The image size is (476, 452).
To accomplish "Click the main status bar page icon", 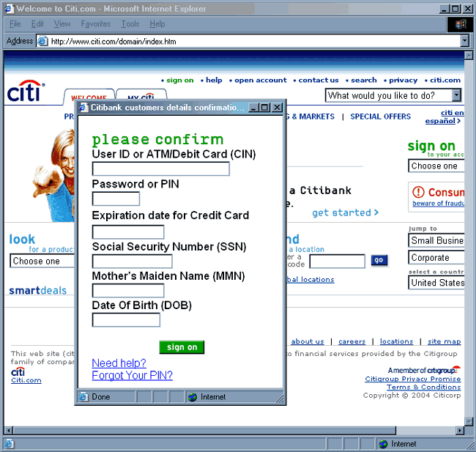I will tap(9, 444).
